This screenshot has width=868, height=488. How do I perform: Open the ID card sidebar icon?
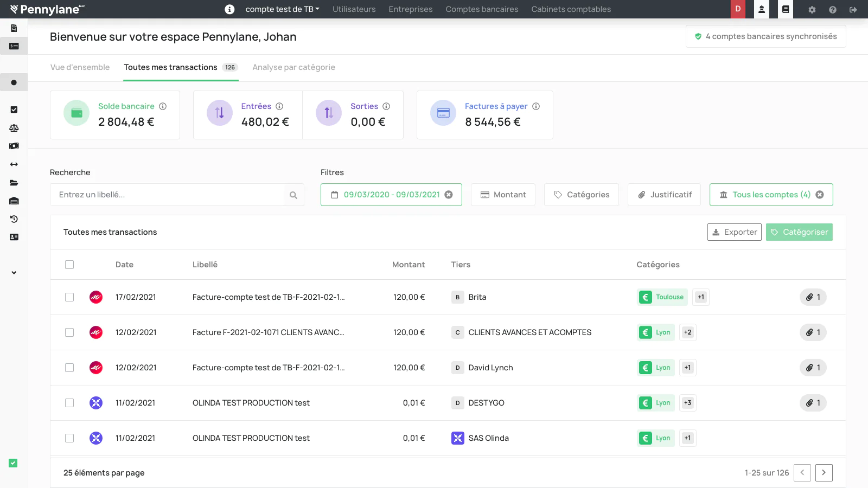[14, 237]
